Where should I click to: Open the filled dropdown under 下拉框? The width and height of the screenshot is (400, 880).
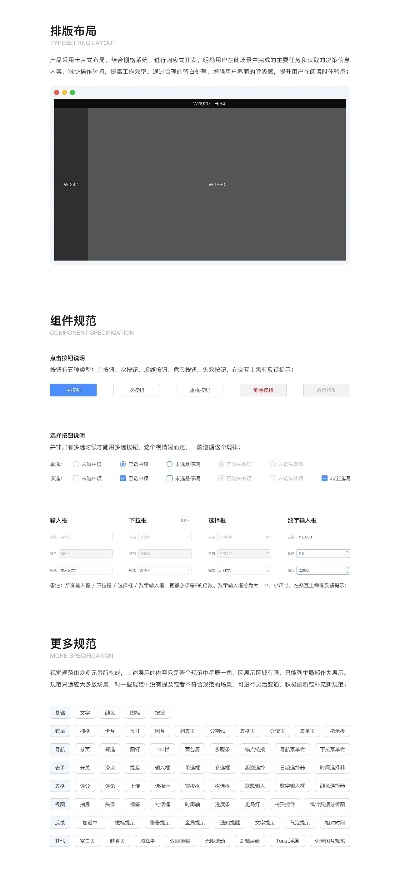pyautogui.click(x=165, y=570)
